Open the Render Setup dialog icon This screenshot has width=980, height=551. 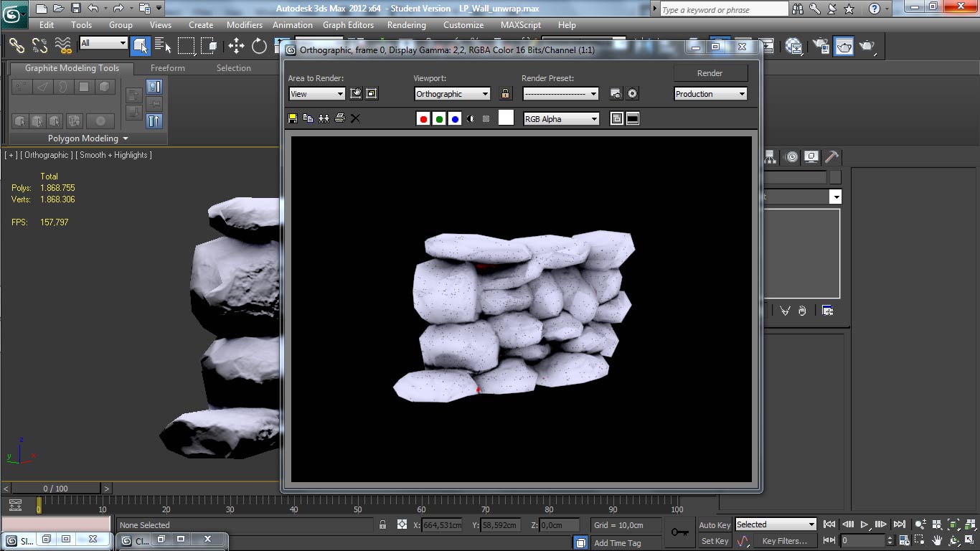coord(820,46)
